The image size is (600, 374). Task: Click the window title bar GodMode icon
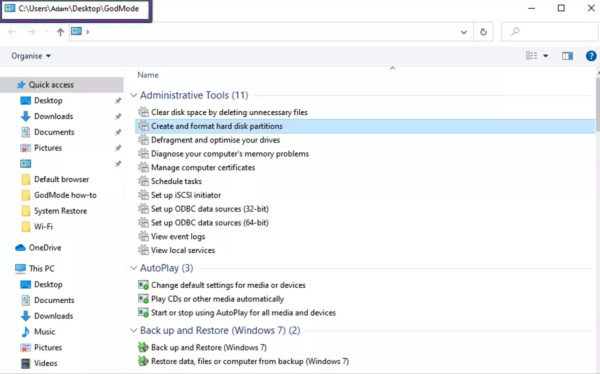[10, 8]
